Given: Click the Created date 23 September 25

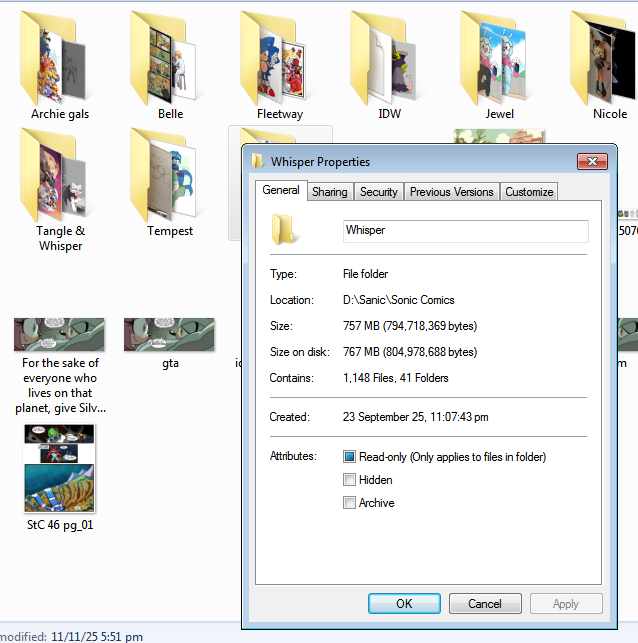Looking at the screenshot, I should pos(415,417).
